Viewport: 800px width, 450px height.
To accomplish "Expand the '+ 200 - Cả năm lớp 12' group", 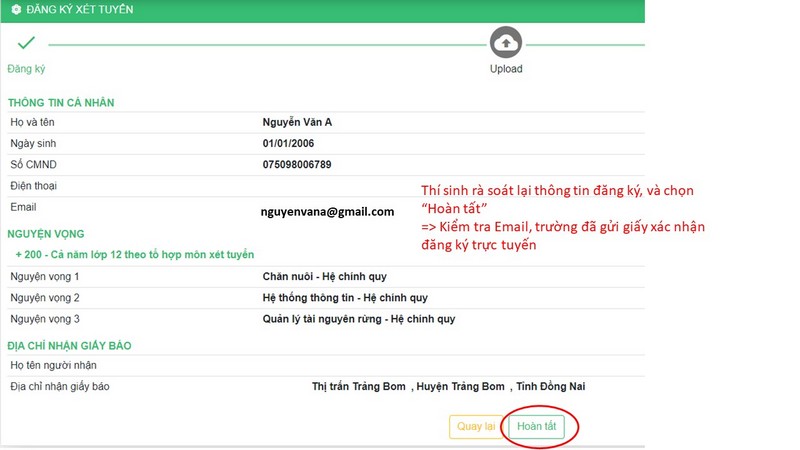I will pyautogui.click(x=135, y=255).
